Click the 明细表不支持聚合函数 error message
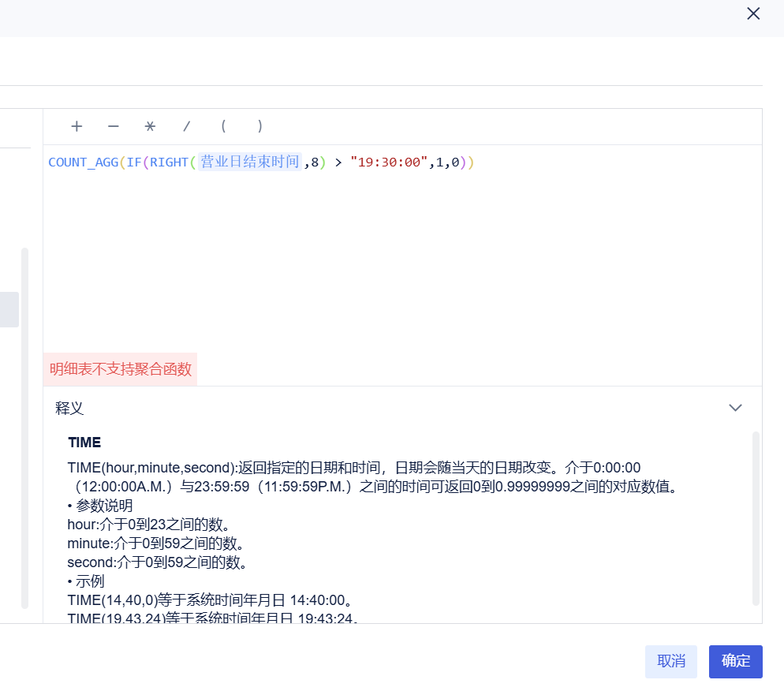Image resolution: width=784 pixels, height=691 pixels. click(x=120, y=369)
